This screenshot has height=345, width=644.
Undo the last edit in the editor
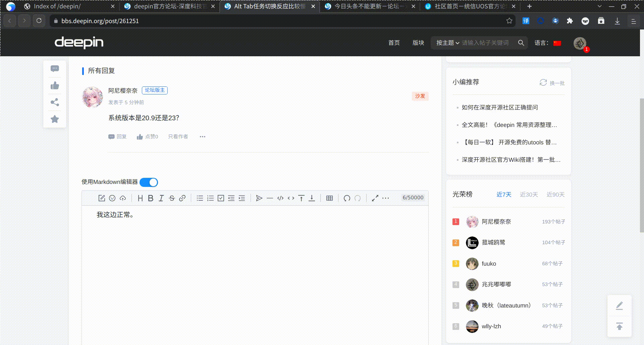[x=347, y=198]
